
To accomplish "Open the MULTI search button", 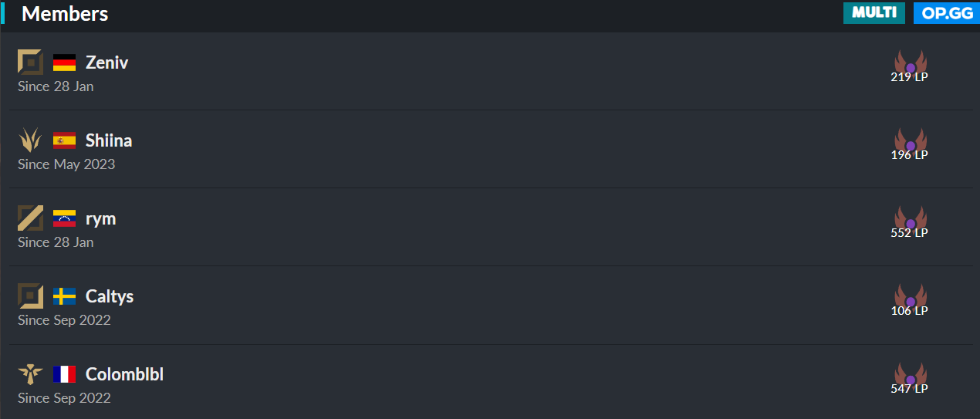I will pos(874,12).
